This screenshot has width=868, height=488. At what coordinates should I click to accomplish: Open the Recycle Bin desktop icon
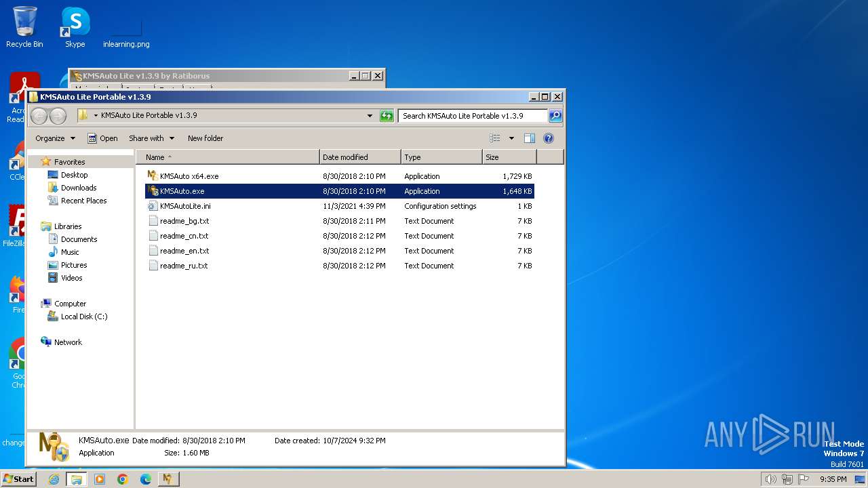24,27
